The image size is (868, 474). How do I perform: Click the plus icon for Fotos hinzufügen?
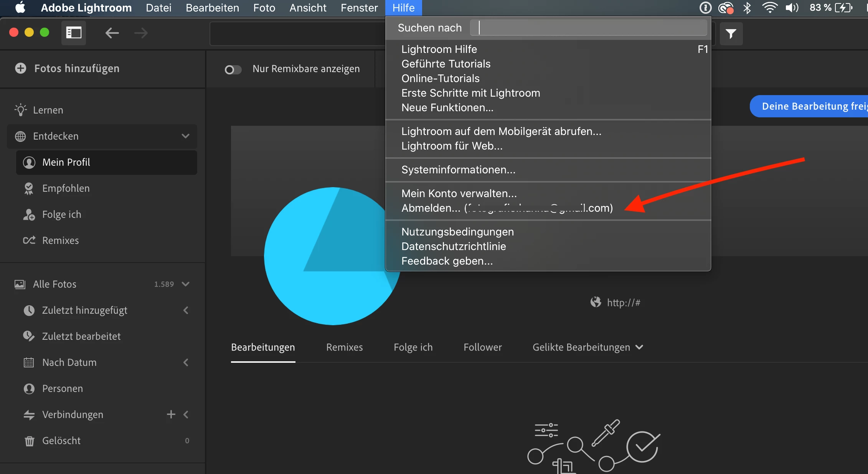pos(21,68)
